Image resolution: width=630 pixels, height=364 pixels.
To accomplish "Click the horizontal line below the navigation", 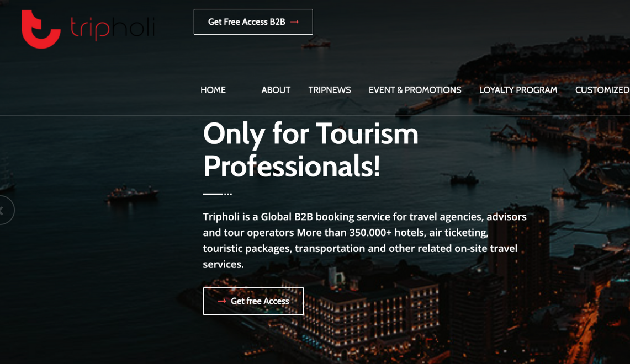I will click(315, 116).
